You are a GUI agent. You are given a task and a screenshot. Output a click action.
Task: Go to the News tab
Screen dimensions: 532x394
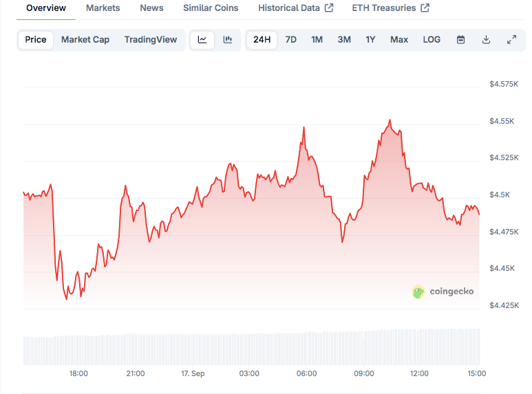[x=151, y=8]
